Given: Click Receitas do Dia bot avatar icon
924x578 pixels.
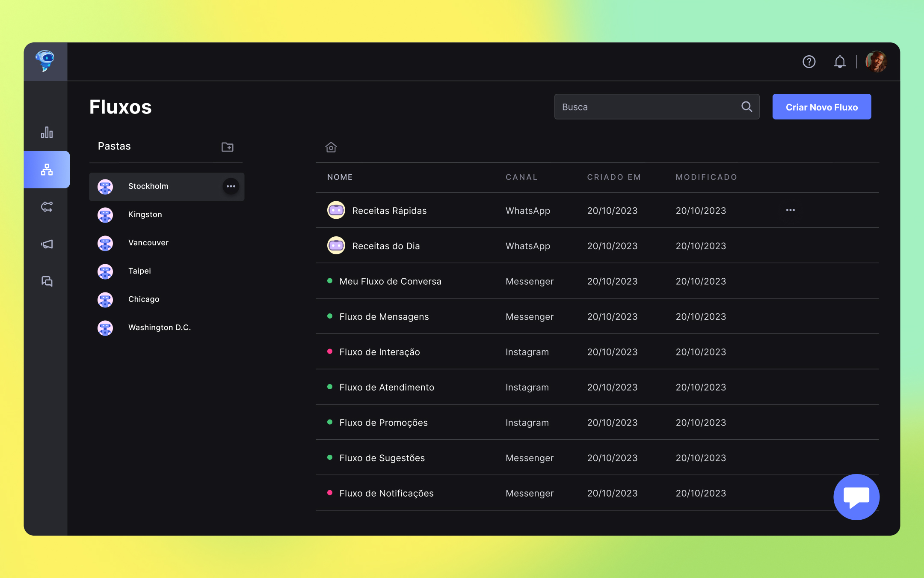Looking at the screenshot, I should pos(336,245).
